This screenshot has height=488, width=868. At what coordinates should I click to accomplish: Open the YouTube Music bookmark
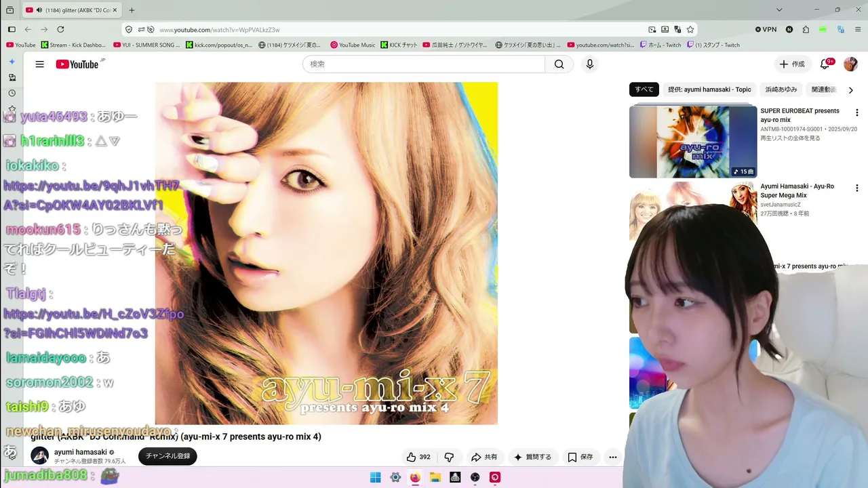[x=353, y=45]
